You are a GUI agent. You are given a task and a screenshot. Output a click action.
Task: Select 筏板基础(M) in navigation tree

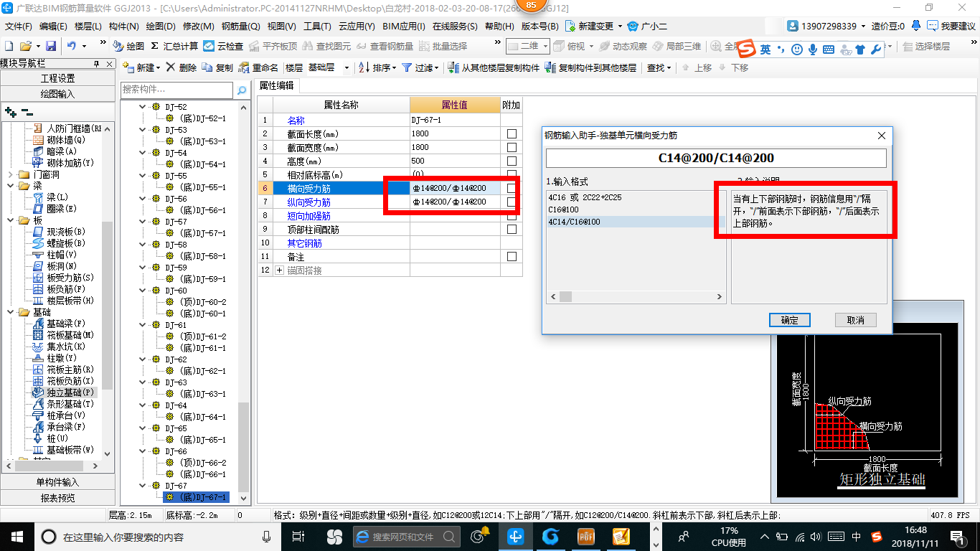coord(63,335)
